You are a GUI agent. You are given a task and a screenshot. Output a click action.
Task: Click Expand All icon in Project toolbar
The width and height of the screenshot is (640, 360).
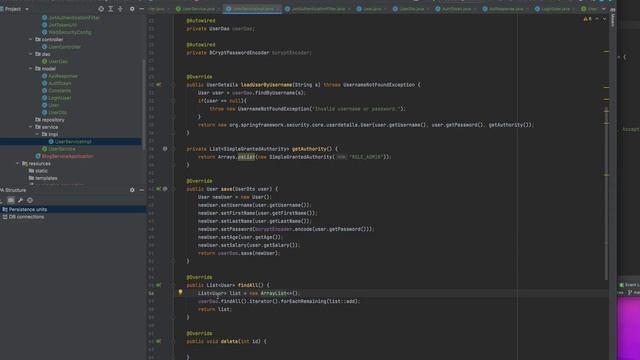111,9
